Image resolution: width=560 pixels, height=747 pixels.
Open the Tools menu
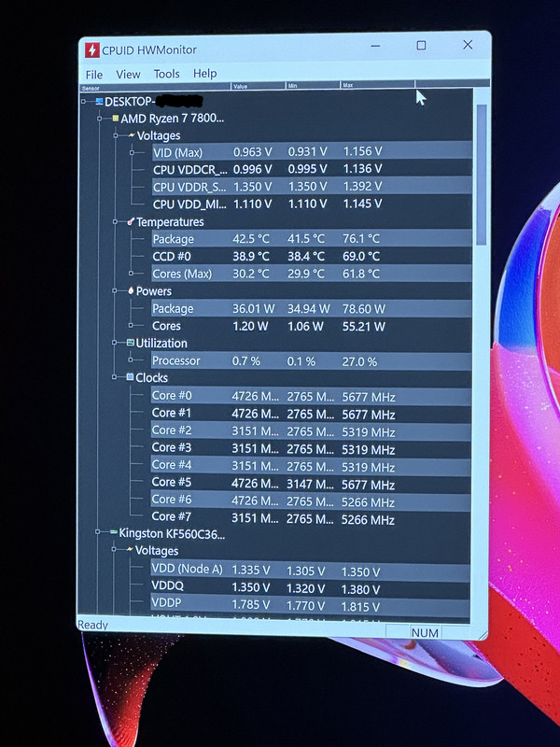pyautogui.click(x=166, y=74)
